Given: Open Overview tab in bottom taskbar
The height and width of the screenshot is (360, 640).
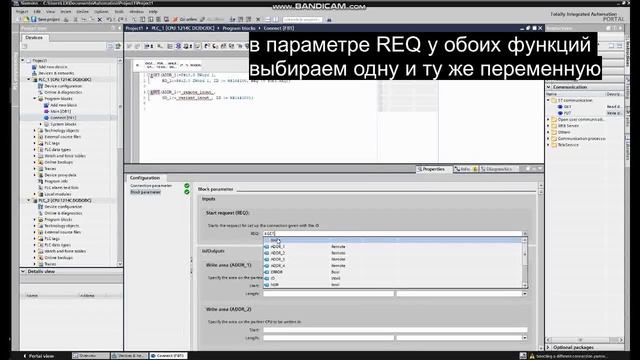Looking at the screenshot, I should click(90, 356).
